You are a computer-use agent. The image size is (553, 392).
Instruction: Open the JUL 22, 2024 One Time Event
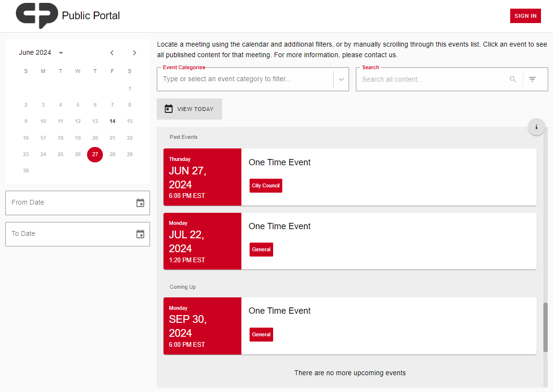pos(350,241)
